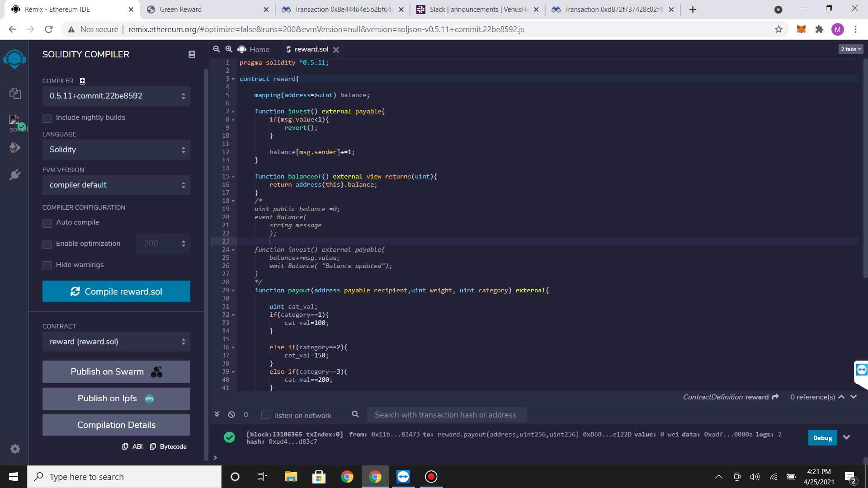
Task: Check the Auto compile option
Action: point(47,223)
